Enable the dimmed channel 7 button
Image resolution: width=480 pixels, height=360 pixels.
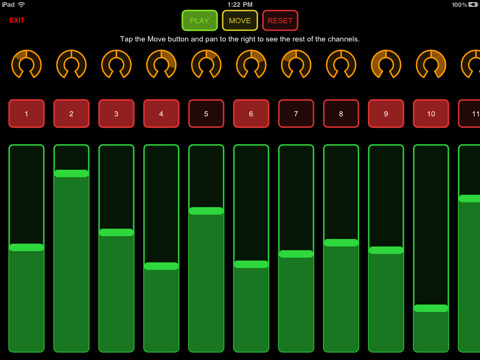tap(296, 114)
